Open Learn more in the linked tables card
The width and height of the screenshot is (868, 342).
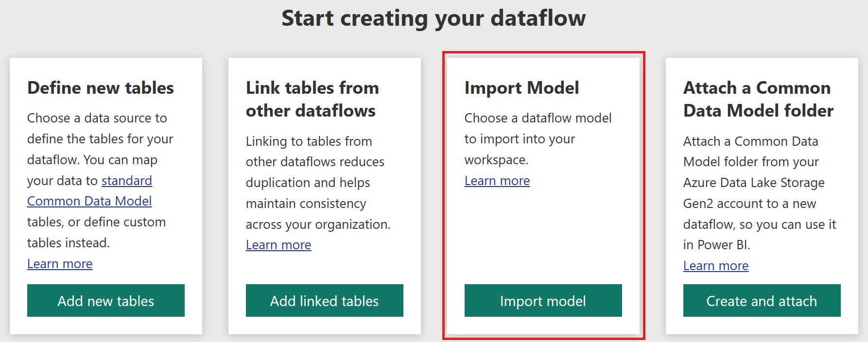click(x=278, y=245)
